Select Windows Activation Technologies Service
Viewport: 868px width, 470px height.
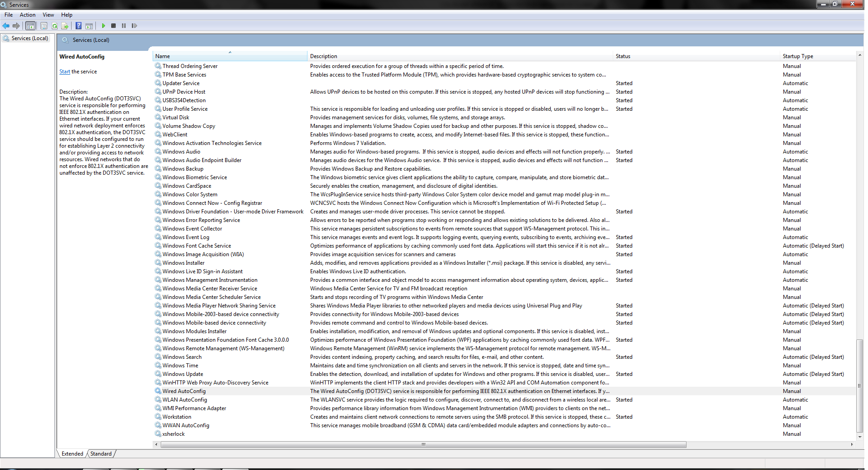[x=504, y=143]
